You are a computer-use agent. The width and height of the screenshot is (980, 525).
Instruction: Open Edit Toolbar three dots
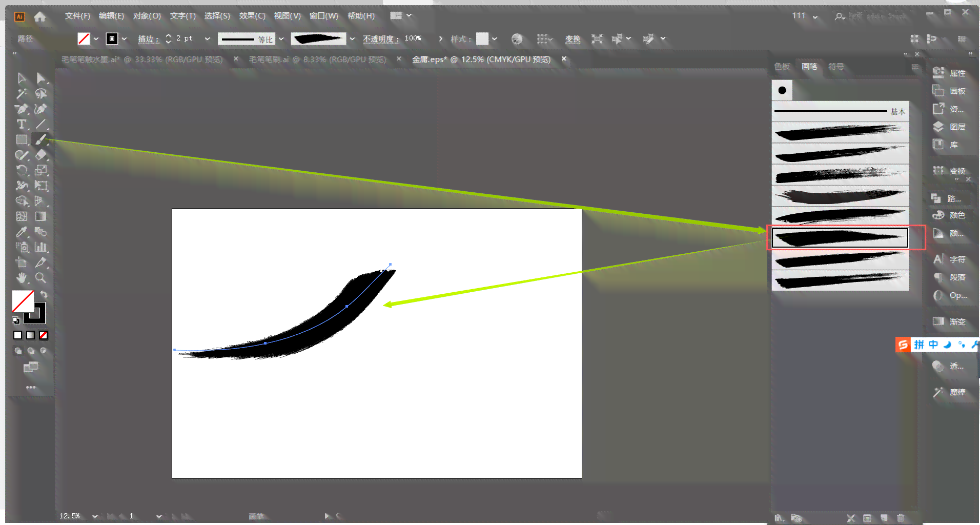[31, 387]
